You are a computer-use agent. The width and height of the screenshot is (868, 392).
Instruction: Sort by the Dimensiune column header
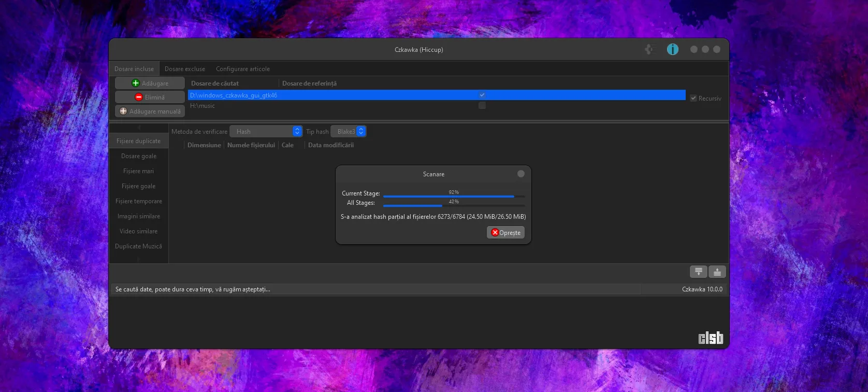(204, 145)
